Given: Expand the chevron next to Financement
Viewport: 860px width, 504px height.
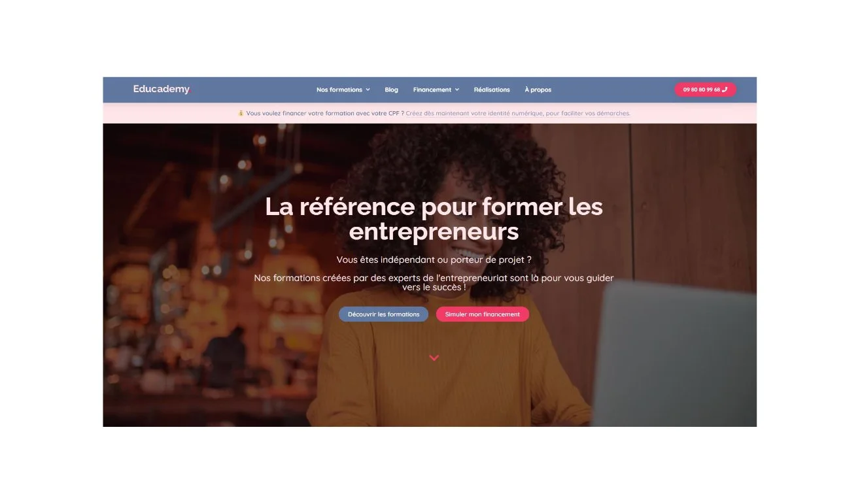Looking at the screenshot, I should point(457,90).
